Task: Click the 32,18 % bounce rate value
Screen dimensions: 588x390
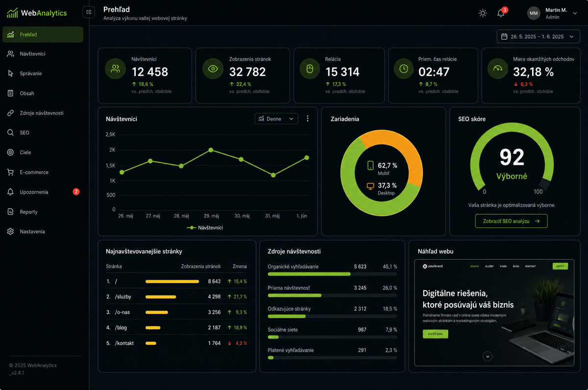Action: tap(534, 72)
